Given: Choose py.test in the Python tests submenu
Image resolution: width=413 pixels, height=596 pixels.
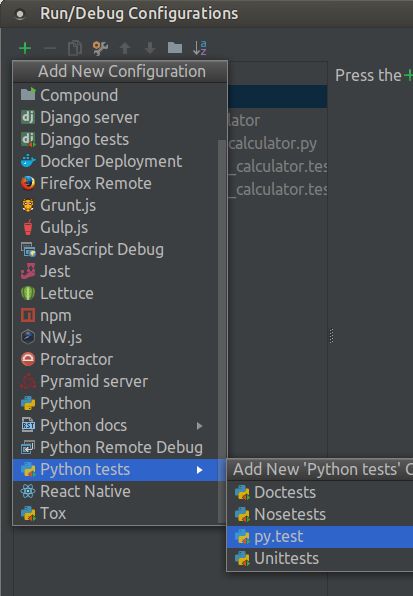Looking at the screenshot, I should [320, 536].
